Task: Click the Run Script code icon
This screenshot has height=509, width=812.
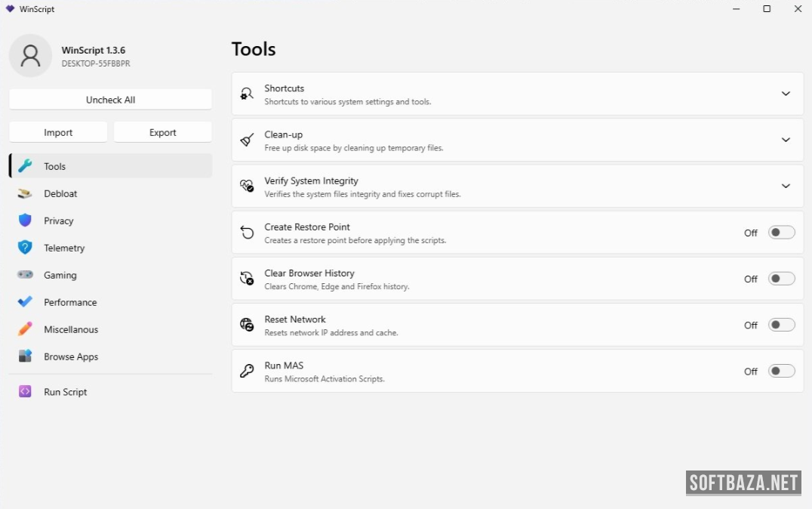Action: pos(25,392)
